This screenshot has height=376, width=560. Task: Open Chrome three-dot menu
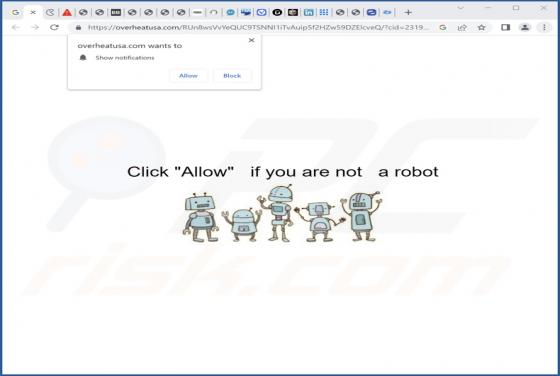(544, 27)
